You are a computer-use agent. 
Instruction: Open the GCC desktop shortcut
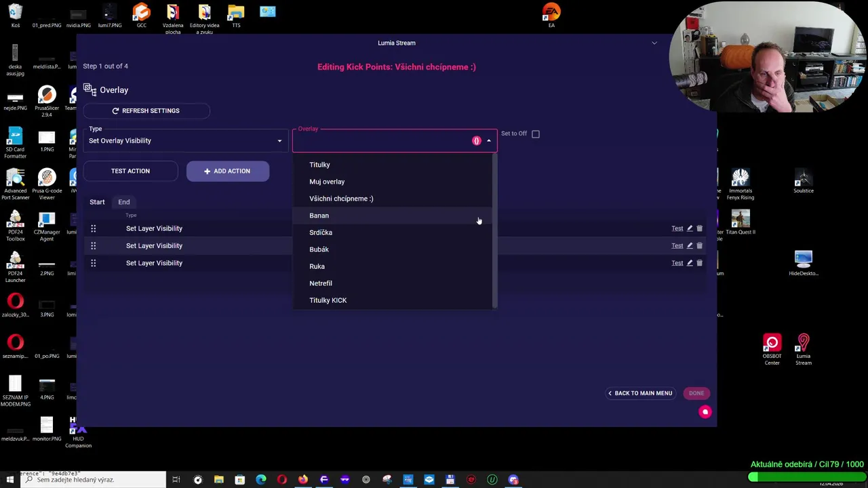click(x=141, y=16)
